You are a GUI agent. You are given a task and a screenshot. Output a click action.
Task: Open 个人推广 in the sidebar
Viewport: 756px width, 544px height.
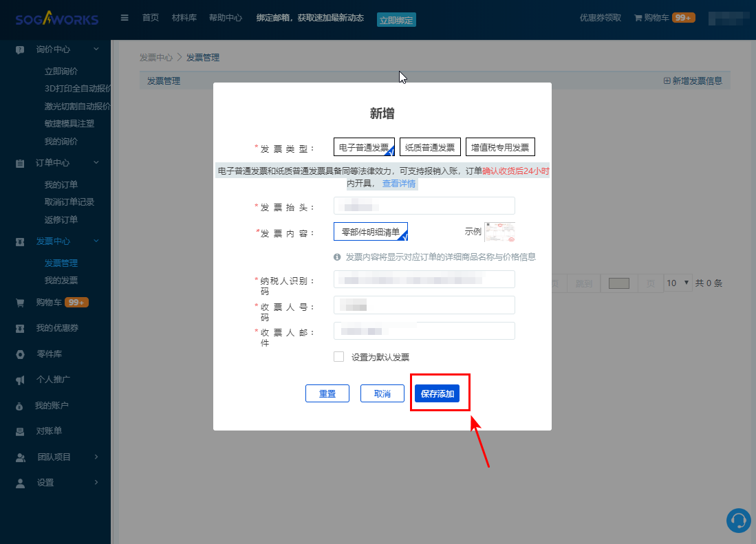53,380
